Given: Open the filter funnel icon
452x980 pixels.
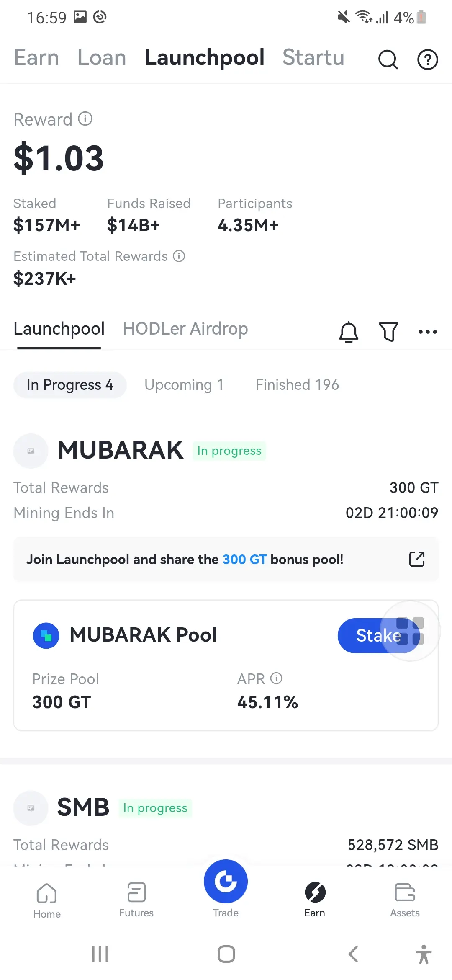Looking at the screenshot, I should [x=388, y=332].
